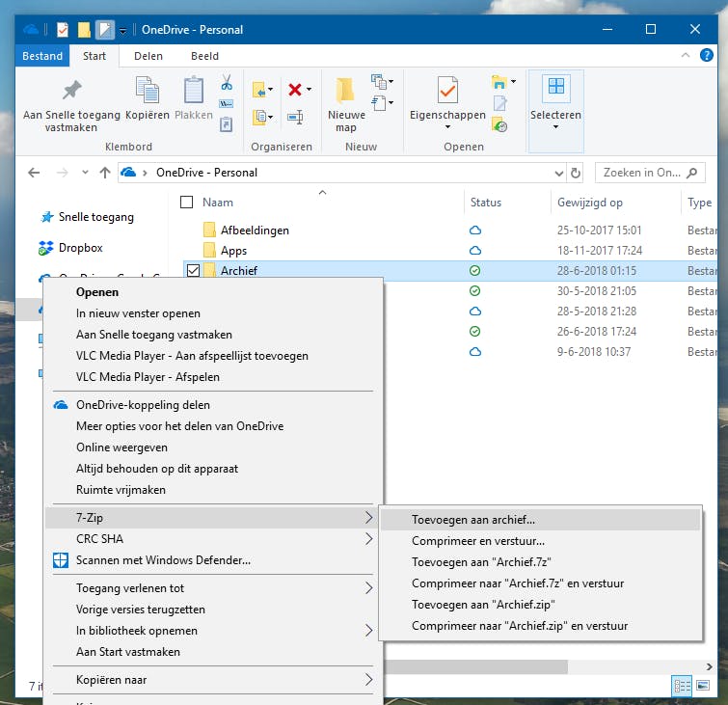The width and height of the screenshot is (728, 705).
Task: Open the Afbeeldingen folder
Action: (x=255, y=230)
